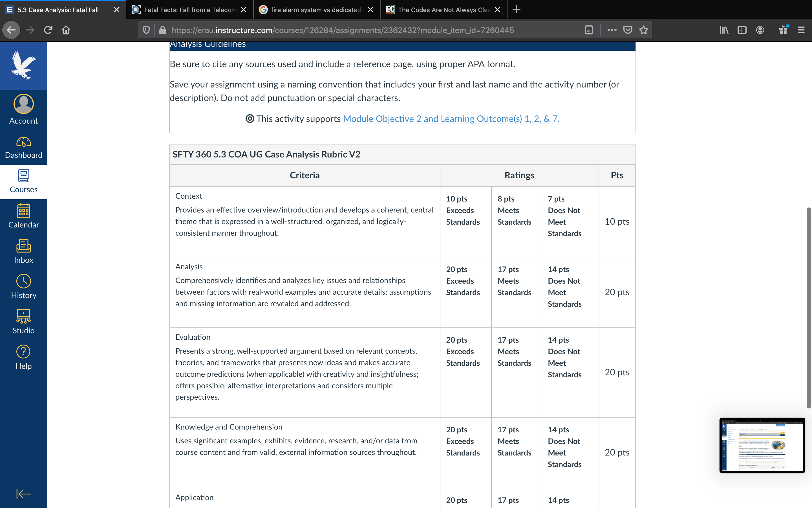Open a new browser tab
Image resolution: width=812 pixels, height=508 pixels.
tap(517, 10)
